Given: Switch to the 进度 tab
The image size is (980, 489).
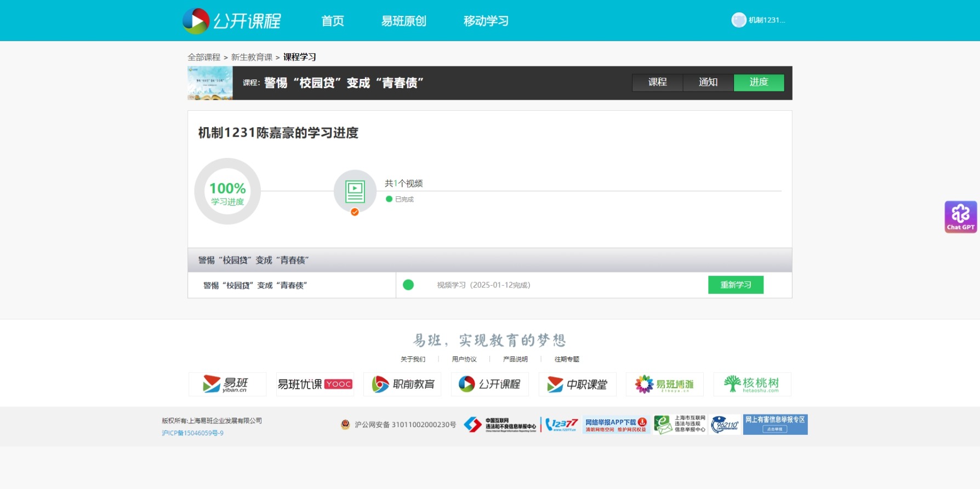Looking at the screenshot, I should coord(759,82).
